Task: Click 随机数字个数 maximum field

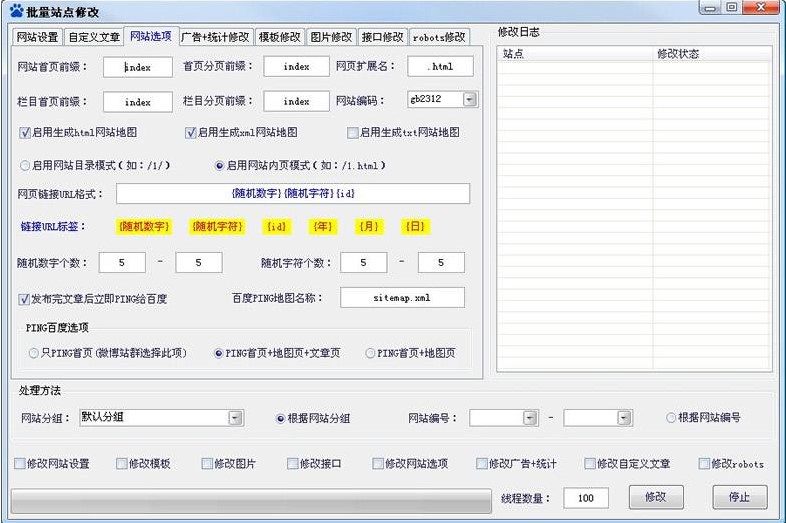Action: (x=199, y=263)
